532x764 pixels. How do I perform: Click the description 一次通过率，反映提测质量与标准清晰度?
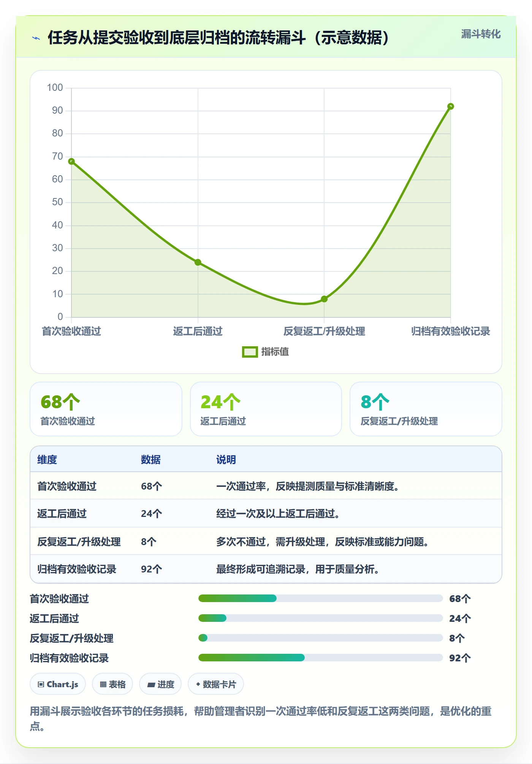click(307, 486)
